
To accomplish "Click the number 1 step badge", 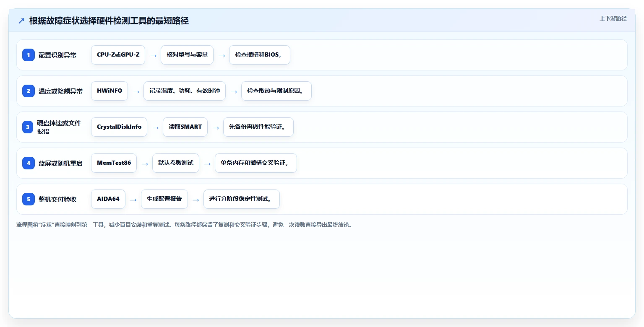I will click(x=29, y=55).
